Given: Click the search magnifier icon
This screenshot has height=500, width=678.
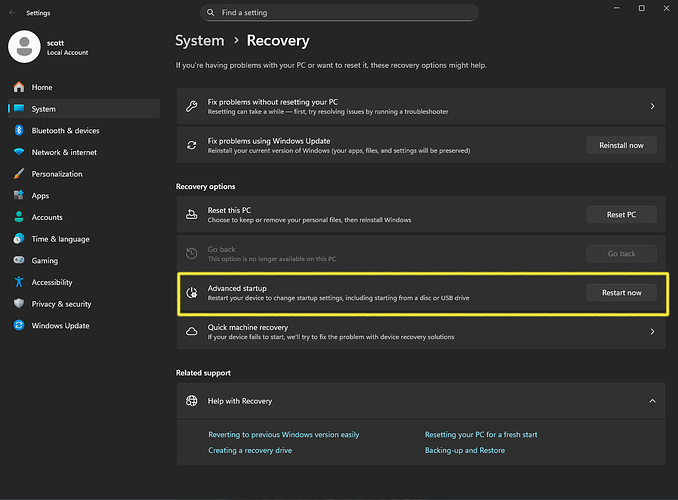Looking at the screenshot, I should pyautogui.click(x=210, y=13).
